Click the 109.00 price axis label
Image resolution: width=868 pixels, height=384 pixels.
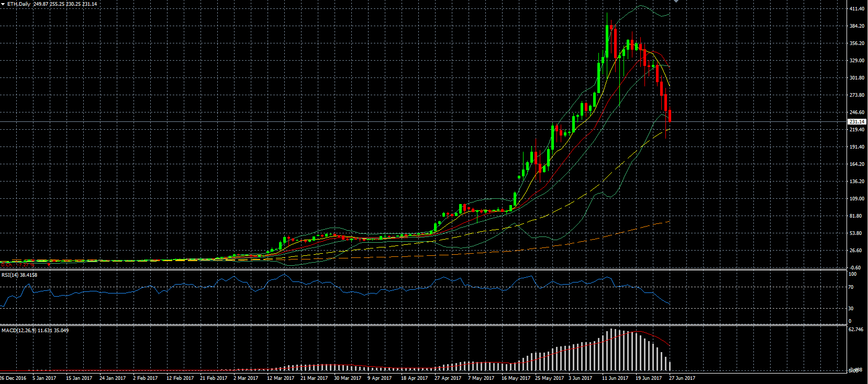tap(857, 199)
